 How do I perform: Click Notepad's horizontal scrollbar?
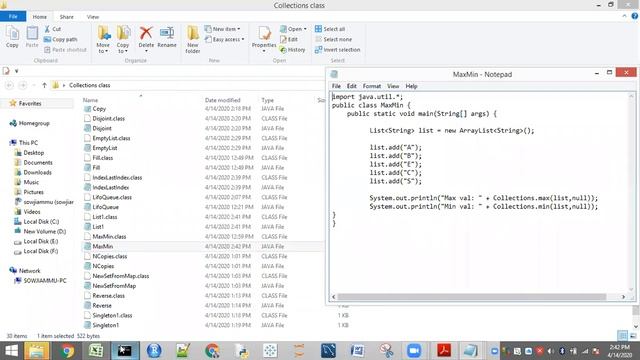point(471,297)
